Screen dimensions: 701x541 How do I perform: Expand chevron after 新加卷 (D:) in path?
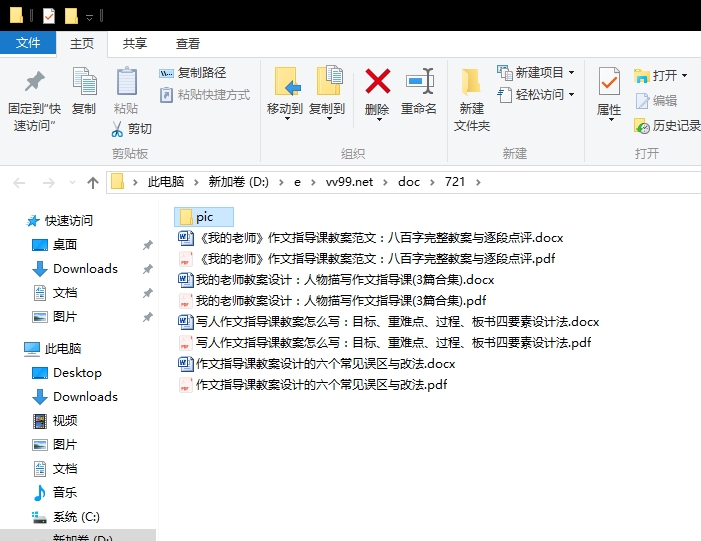tap(281, 182)
